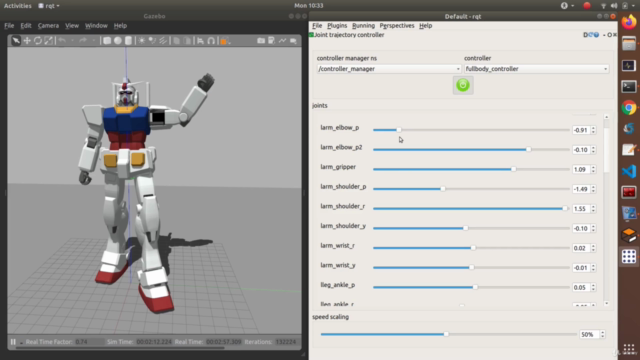The width and height of the screenshot is (640, 360).
Task: Click the larm_shoulder_p value field -1.49
Action: click(581, 189)
